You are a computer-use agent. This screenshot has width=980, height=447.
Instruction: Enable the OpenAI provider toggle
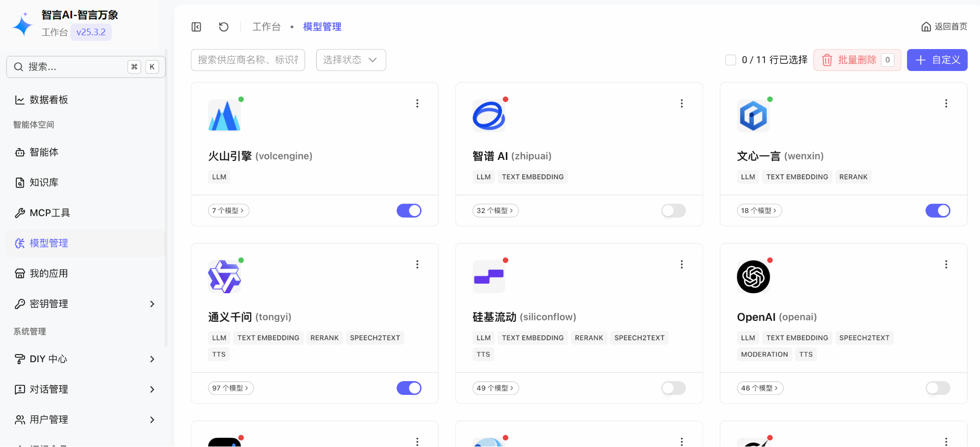pos(938,388)
